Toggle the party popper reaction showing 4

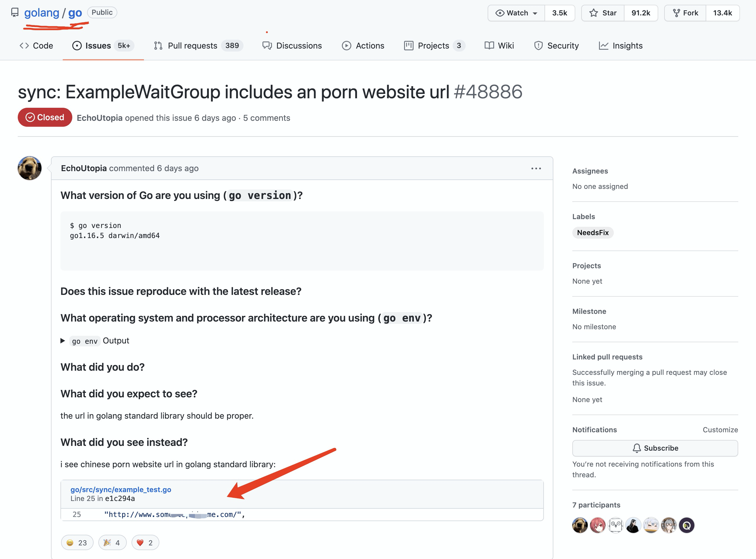coord(112,543)
